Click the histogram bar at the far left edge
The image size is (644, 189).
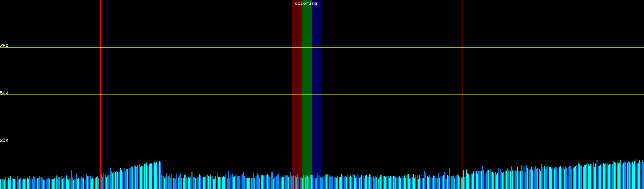(1, 184)
